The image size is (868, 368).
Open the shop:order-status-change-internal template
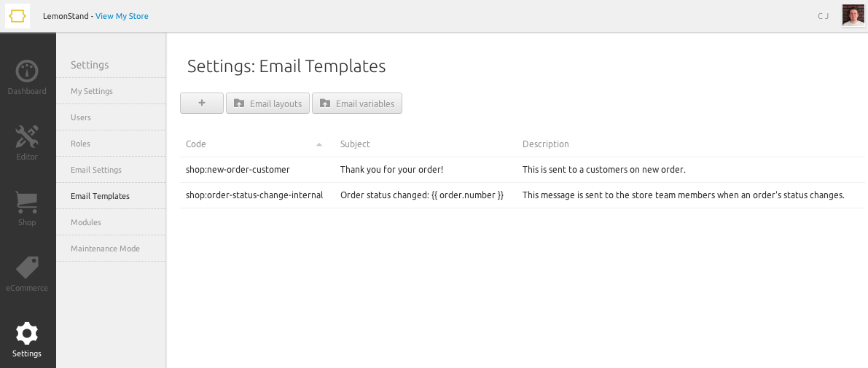click(254, 195)
